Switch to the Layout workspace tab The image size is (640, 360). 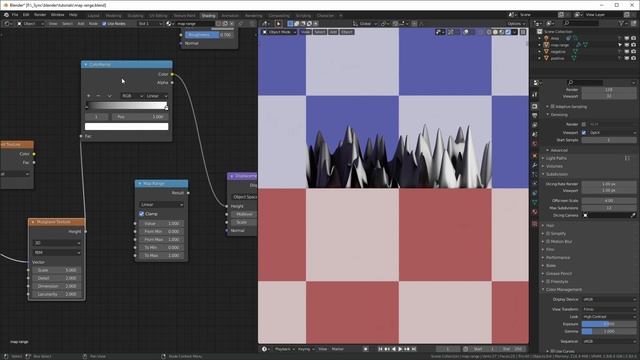coord(93,16)
